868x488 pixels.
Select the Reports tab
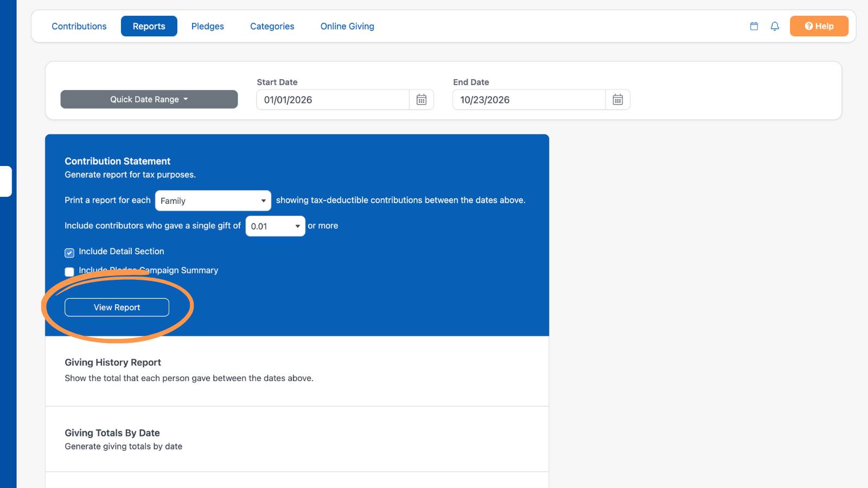click(149, 26)
